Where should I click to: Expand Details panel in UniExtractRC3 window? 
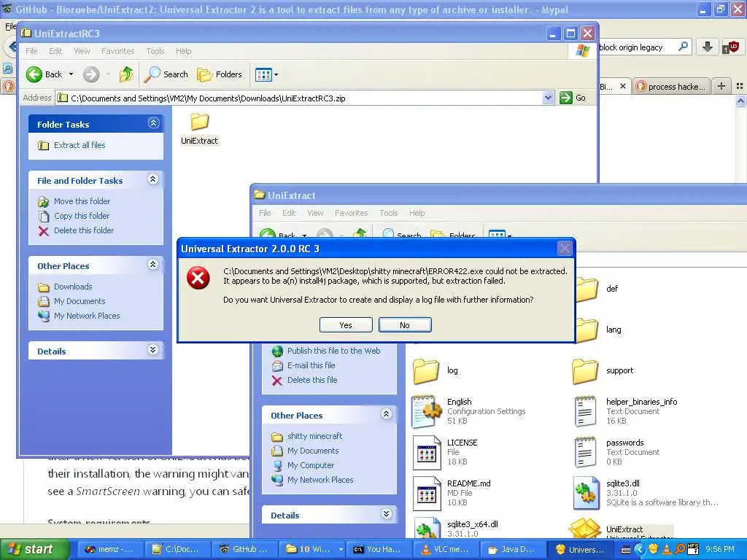(x=153, y=350)
